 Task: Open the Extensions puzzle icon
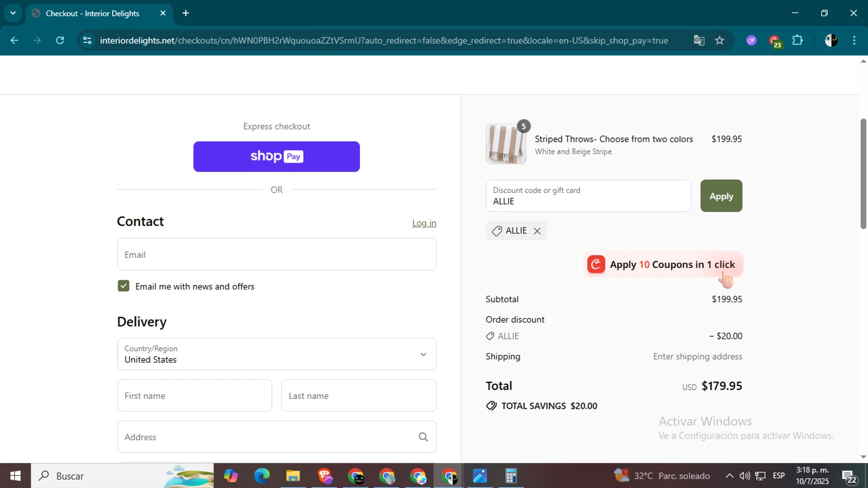pyautogui.click(x=797, y=41)
